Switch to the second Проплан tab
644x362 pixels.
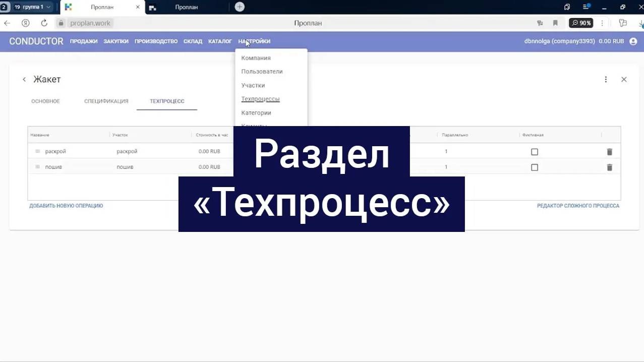pyautogui.click(x=186, y=7)
